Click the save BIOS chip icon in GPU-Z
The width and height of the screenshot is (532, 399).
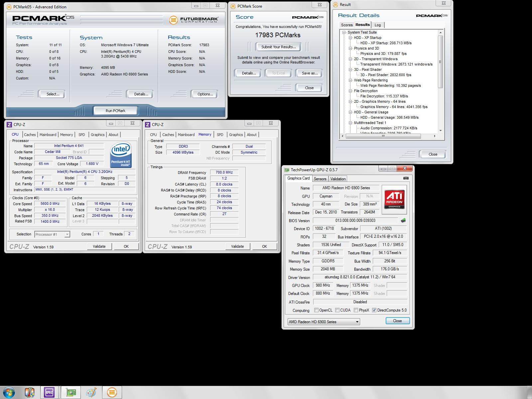coord(403,220)
